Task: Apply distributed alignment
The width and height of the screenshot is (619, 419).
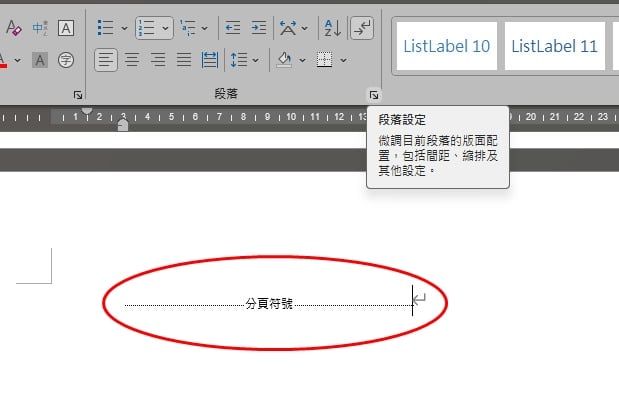Action: click(x=210, y=60)
